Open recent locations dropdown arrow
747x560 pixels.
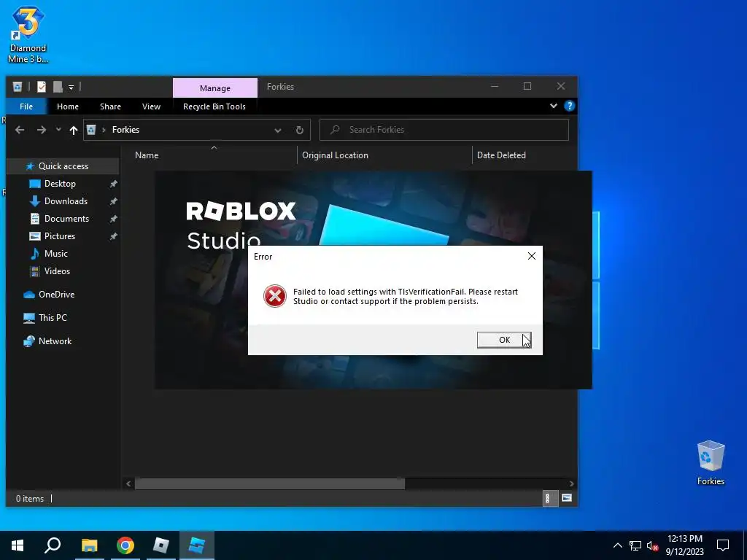58,130
